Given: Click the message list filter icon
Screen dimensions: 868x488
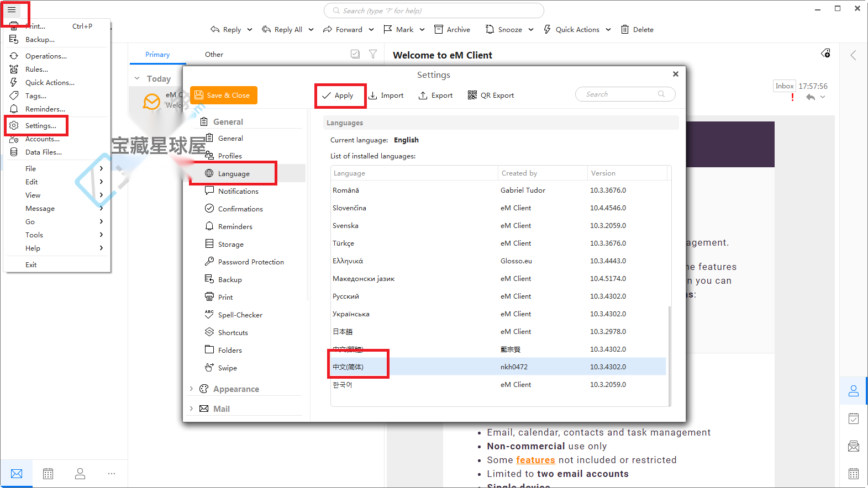Looking at the screenshot, I should click(x=373, y=54).
